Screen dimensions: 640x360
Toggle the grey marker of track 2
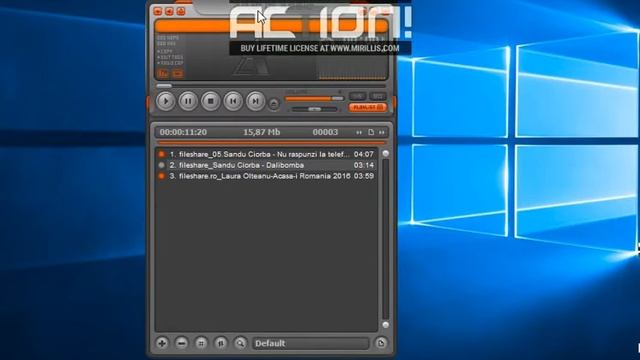pos(162,165)
